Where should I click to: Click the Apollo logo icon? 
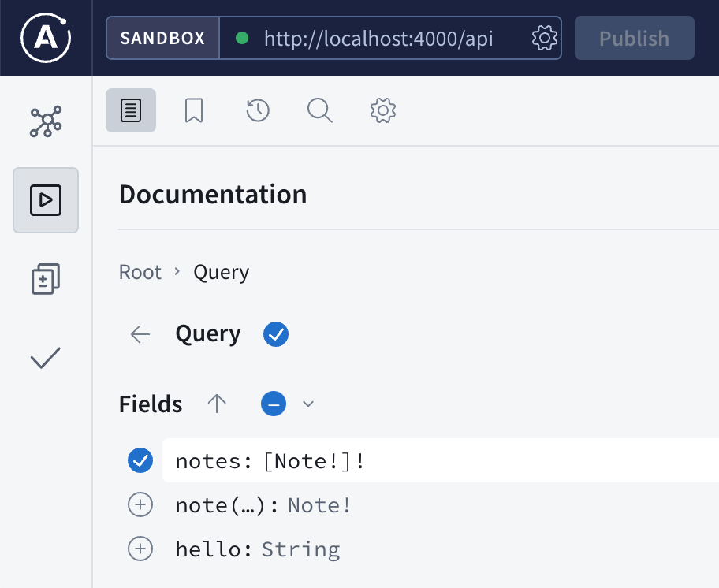46,37
